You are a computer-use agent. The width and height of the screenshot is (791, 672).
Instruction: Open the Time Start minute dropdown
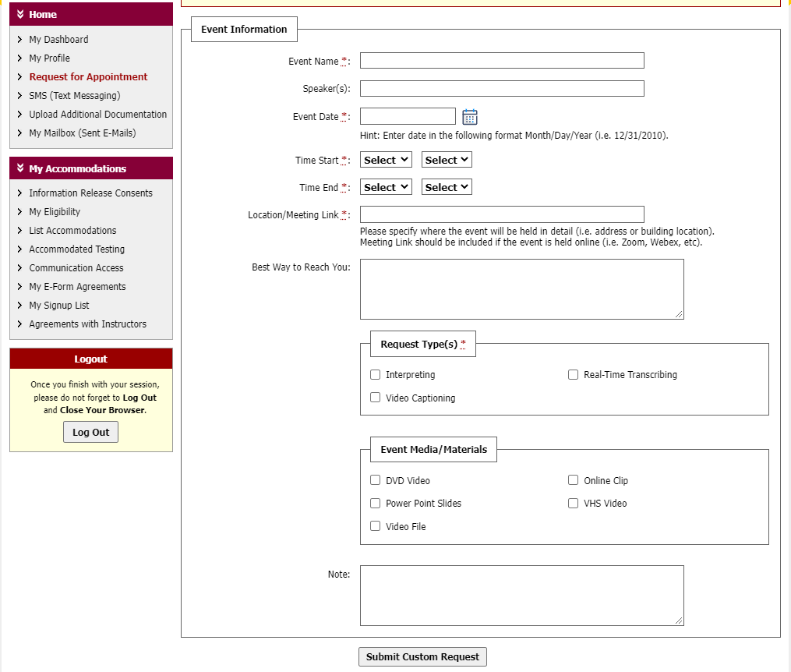click(447, 160)
